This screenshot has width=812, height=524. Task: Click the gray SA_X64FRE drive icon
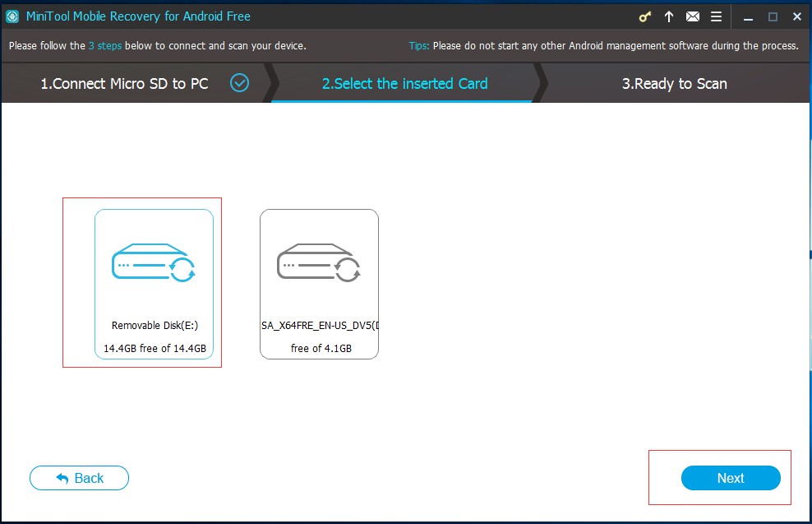coord(319,262)
